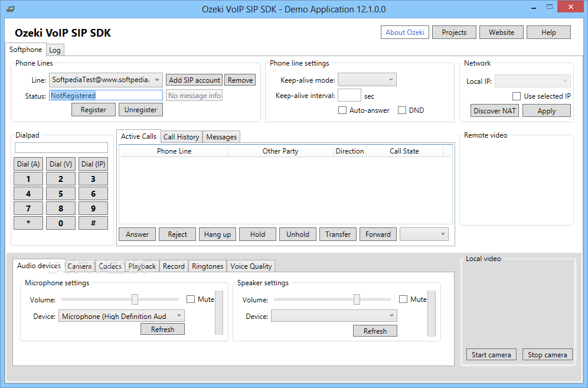Put the call on Hold
This screenshot has height=388, width=588.
tap(257, 234)
